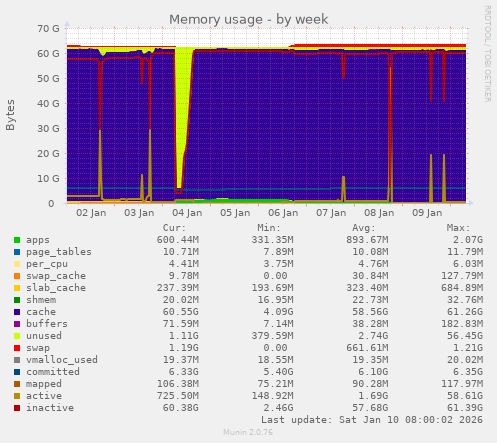The height and width of the screenshot is (443, 497).
Task: Click the 'Memory usage - by week' title
Action: coord(249,20)
